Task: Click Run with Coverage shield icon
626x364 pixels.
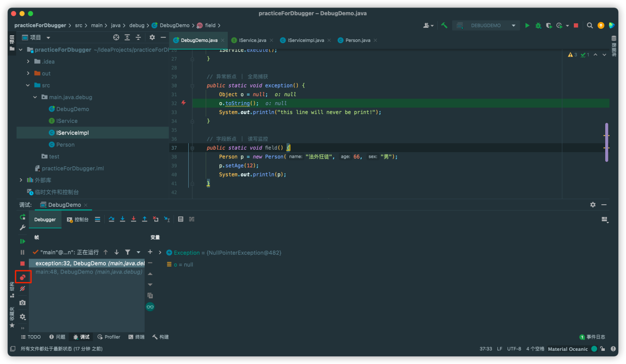Action: click(549, 25)
